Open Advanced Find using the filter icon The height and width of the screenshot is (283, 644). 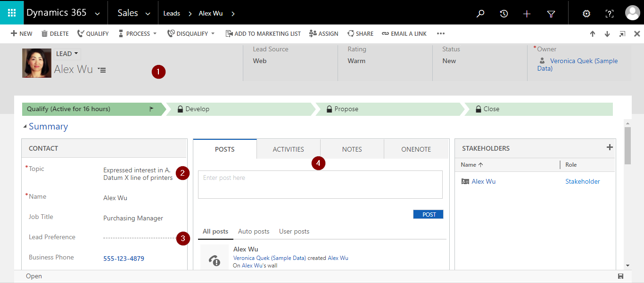(551, 13)
